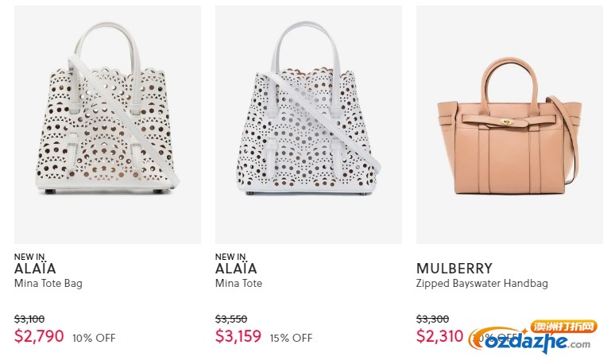Click the second NEW IN badge

[x=230, y=257]
